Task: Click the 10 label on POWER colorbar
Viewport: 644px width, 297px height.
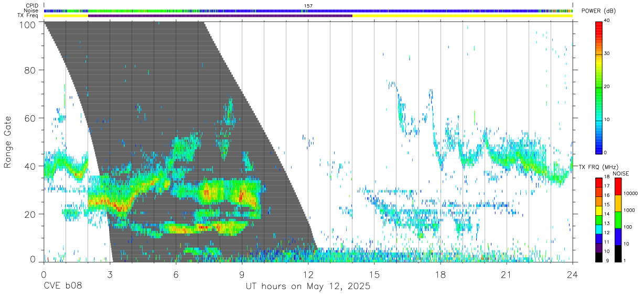Action: [x=606, y=119]
